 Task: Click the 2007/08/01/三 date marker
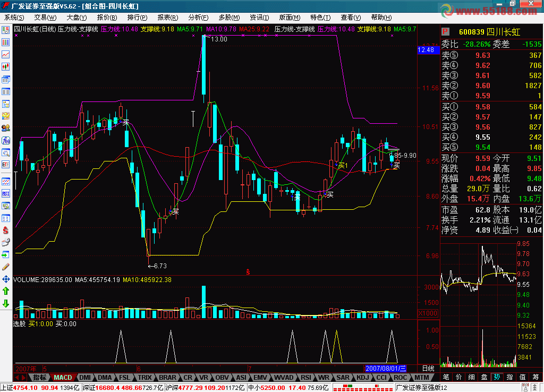[x=386, y=369]
